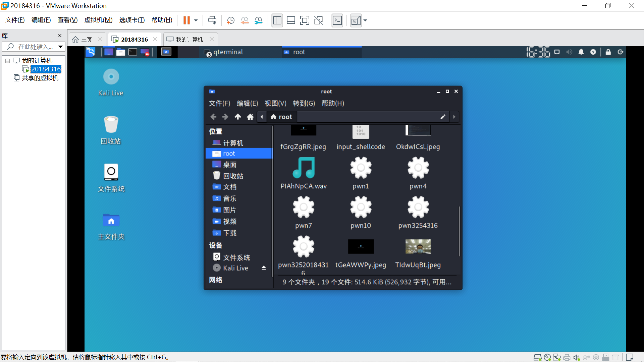Collapse the 我的计算机 tree node
This screenshot has height=362, width=644.
7,61
